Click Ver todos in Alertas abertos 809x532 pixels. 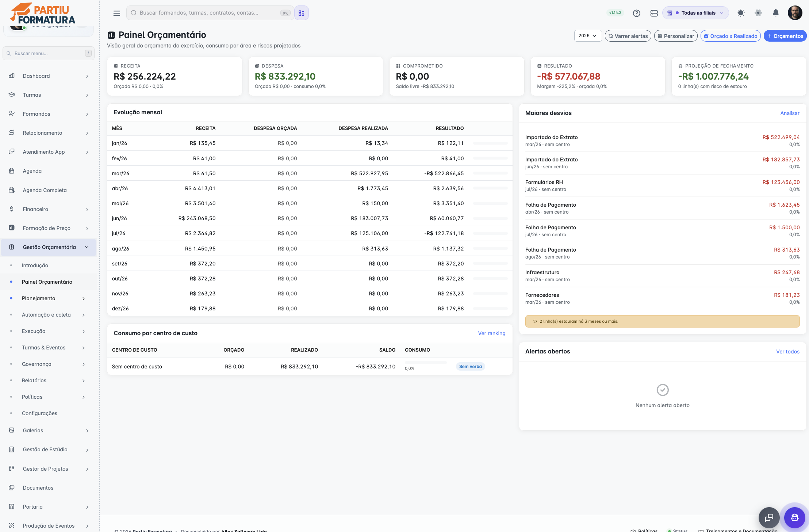click(x=787, y=352)
